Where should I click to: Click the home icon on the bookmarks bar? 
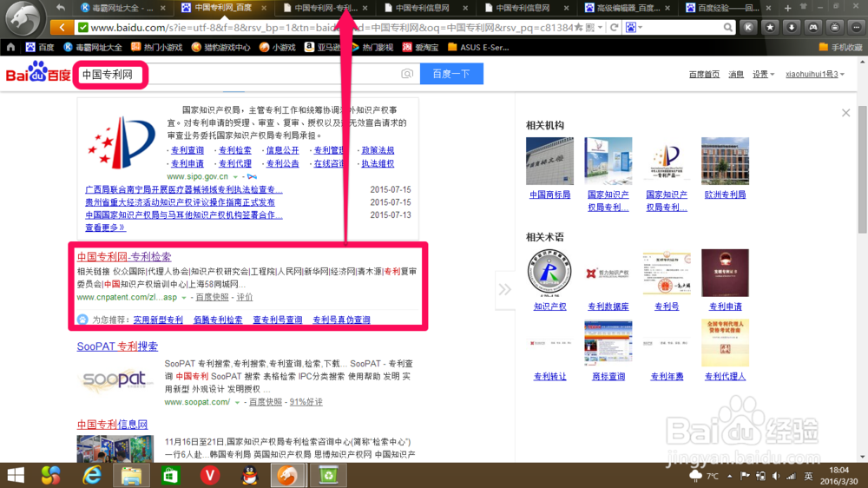click(x=10, y=48)
